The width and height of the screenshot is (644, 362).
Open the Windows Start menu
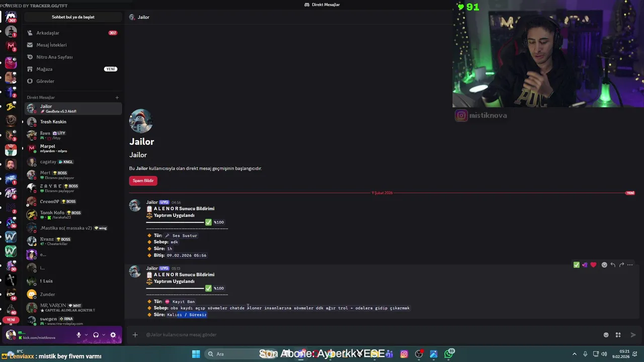(196, 354)
